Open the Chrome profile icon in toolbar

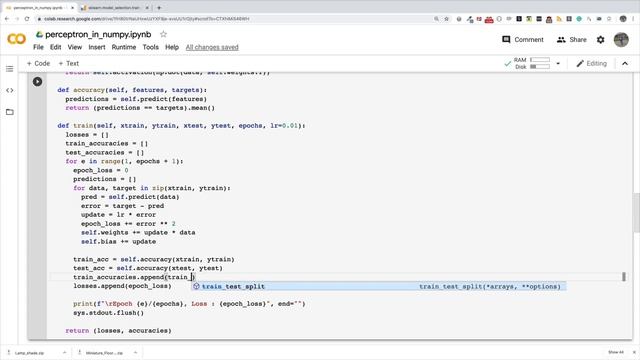click(623, 19)
